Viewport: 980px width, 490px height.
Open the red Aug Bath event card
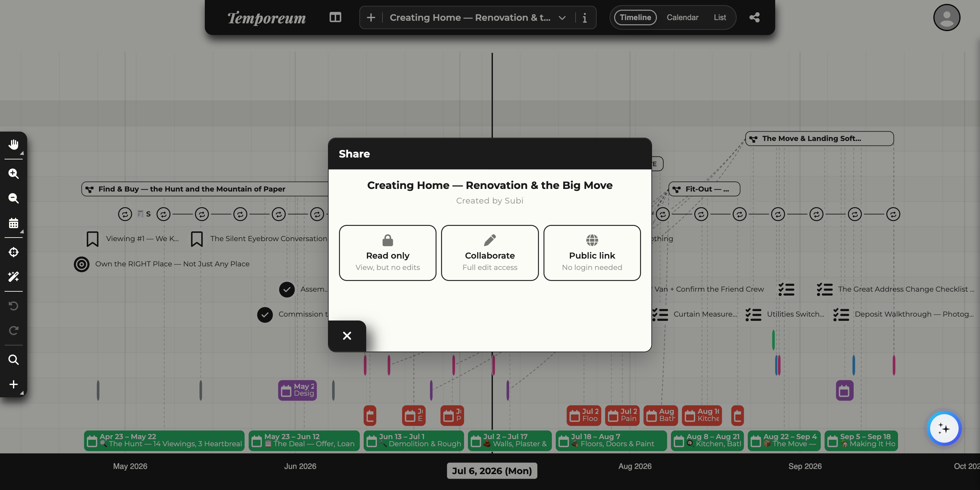pyautogui.click(x=661, y=415)
